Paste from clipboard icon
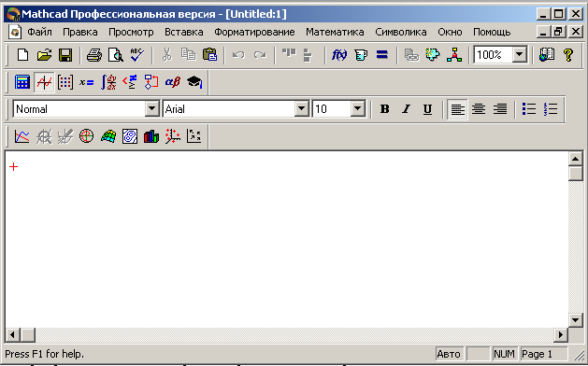This screenshot has width=588, height=366. click(x=209, y=55)
